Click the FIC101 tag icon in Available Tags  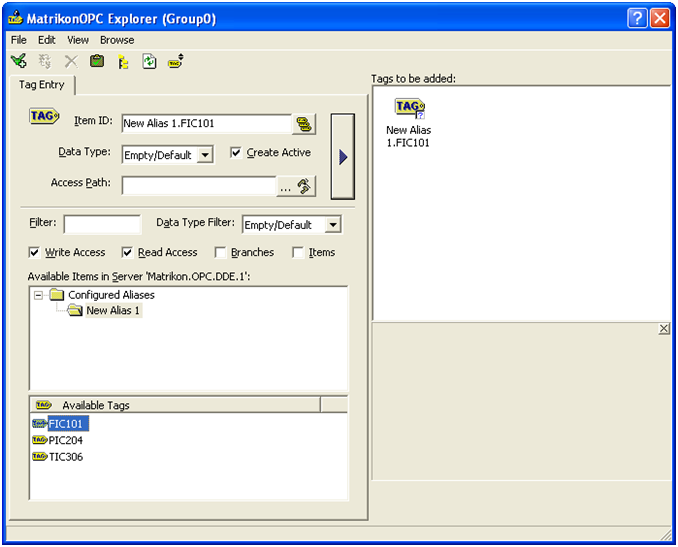(39, 423)
